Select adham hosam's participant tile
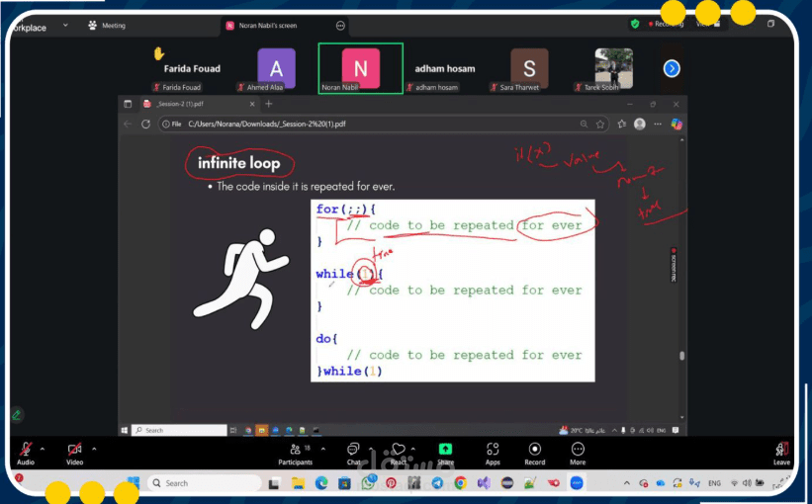The image size is (812, 504). pos(445,69)
